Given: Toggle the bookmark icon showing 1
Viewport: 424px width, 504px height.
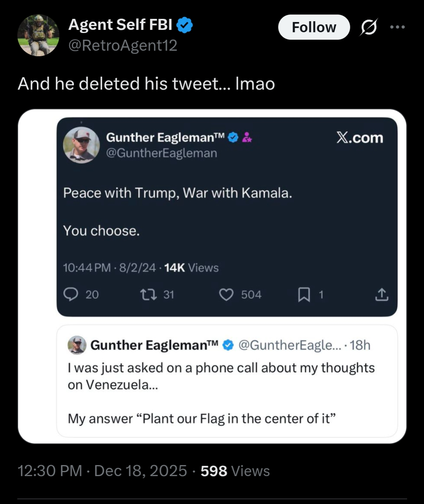Looking at the screenshot, I should [x=303, y=294].
